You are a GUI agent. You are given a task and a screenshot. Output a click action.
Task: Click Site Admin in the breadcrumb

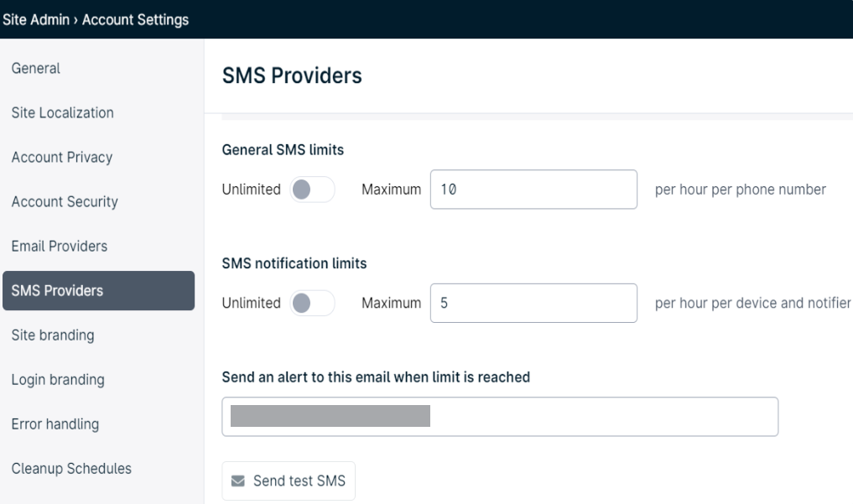pyautogui.click(x=36, y=19)
